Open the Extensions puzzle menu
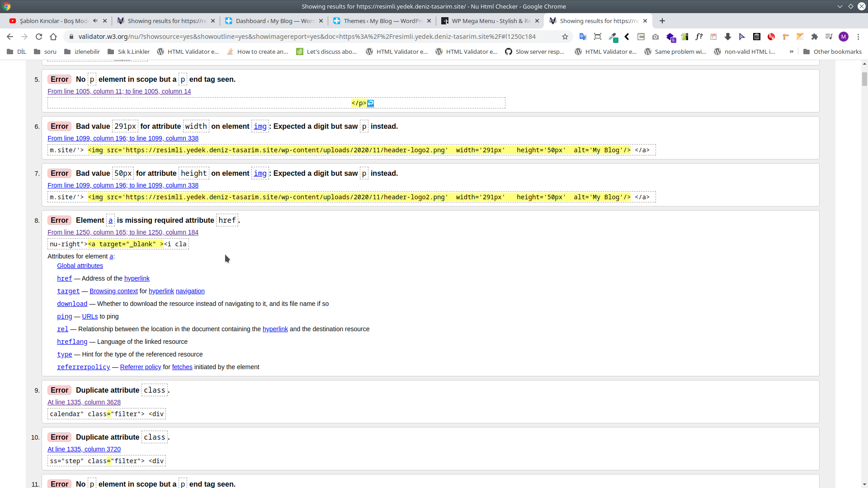 [x=815, y=37]
